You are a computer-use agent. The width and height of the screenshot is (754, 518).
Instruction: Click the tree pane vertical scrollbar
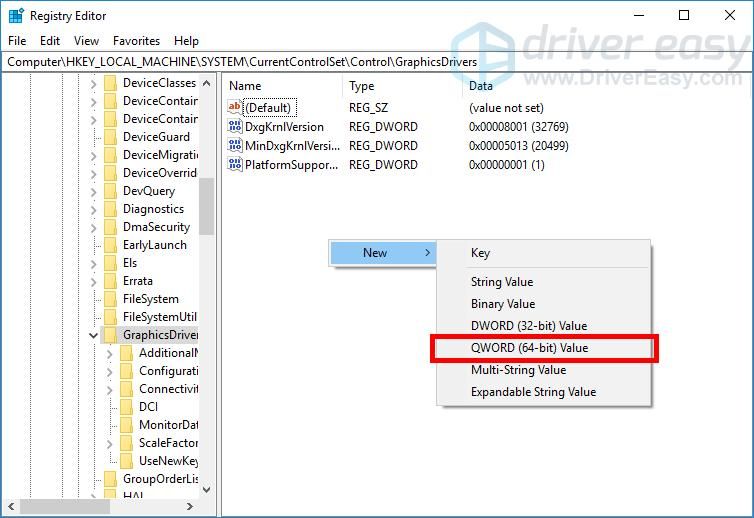pyautogui.click(x=206, y=205)
